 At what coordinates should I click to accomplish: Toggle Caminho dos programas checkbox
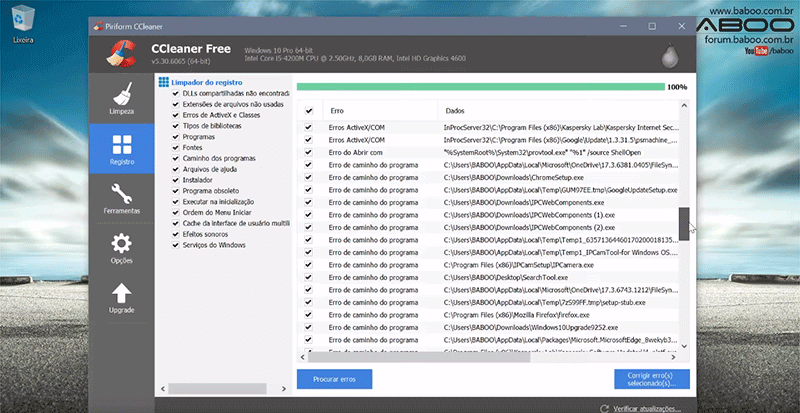pos(176,158)
